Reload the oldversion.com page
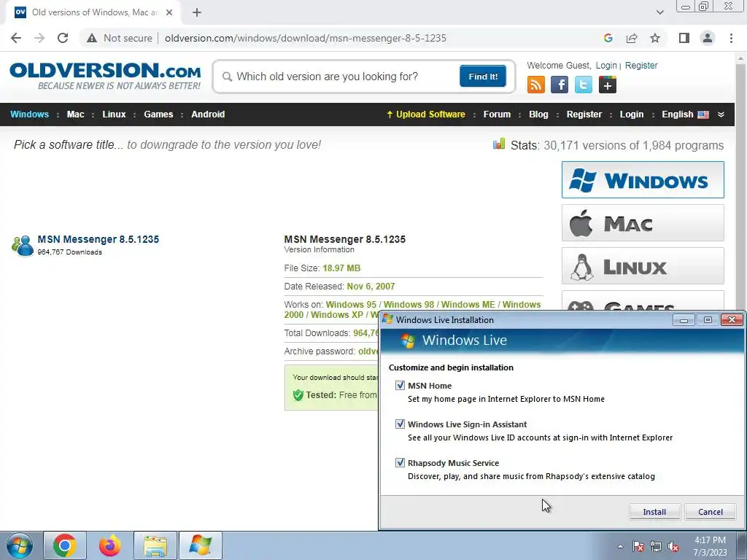The width and height of the screenshot is (747, 560). (x=63, y=38)
